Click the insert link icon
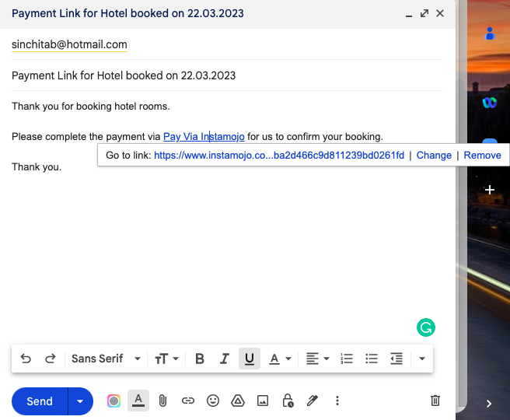 tap(187, 401)
